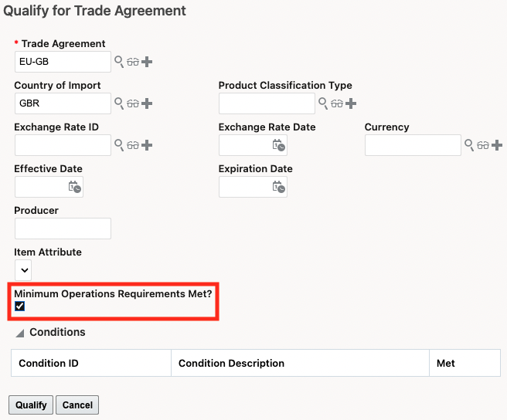Click the Qualify button

(x=31, y=405)
